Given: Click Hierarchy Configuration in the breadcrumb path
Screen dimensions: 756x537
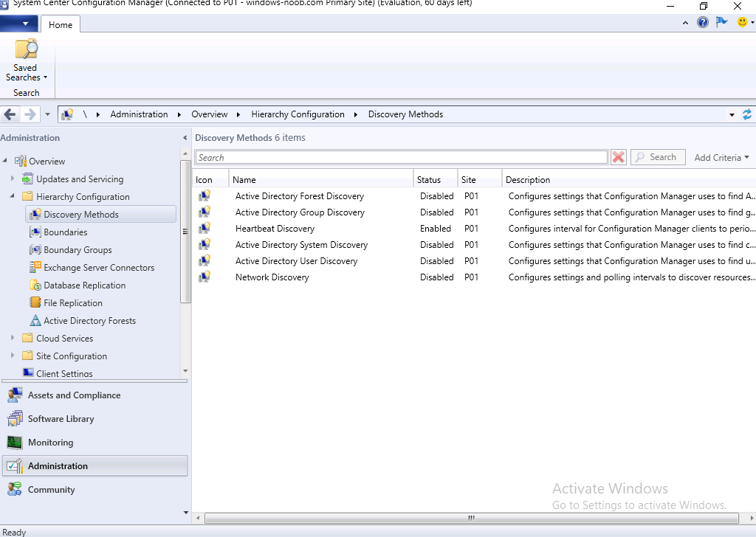Looking at the screenshot, I should [298, 114].
